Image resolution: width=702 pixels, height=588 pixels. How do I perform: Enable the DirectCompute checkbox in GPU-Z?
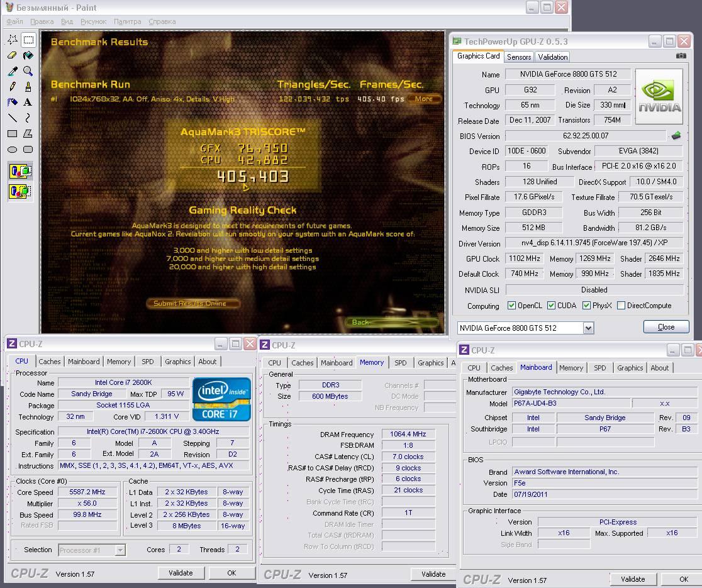621,306
